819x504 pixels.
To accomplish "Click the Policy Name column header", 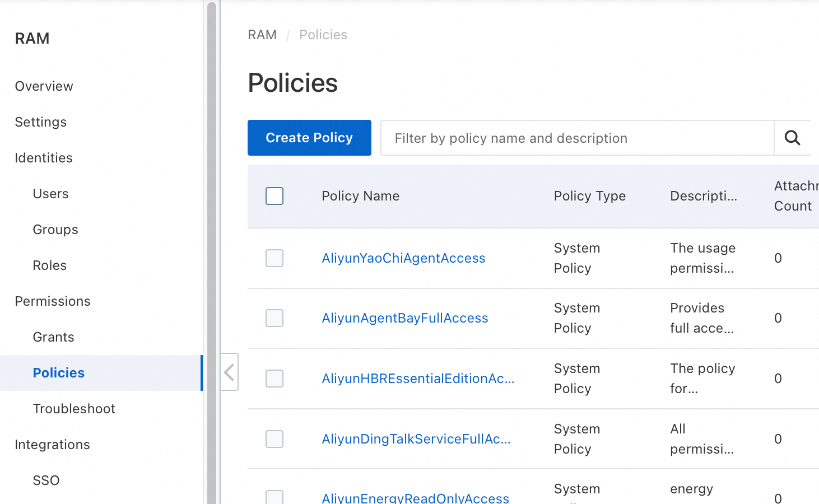I will [361, 196].
